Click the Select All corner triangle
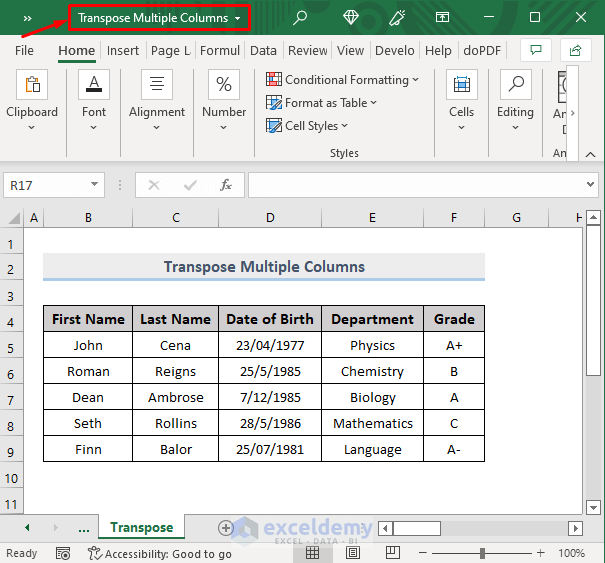The width and height of the screenshot is (605, 563). click(x=14, y=218)
